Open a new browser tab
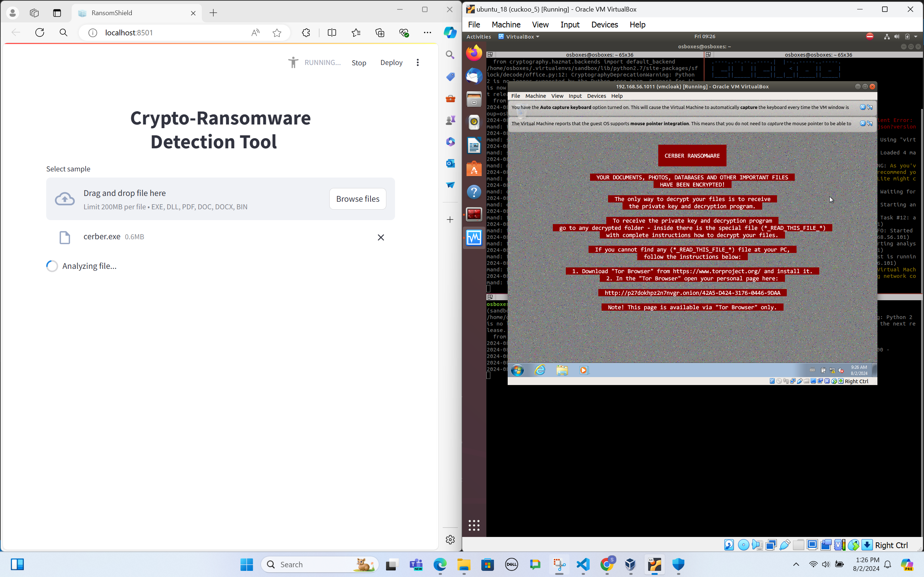The image size is (924, 577). (213, 13)
